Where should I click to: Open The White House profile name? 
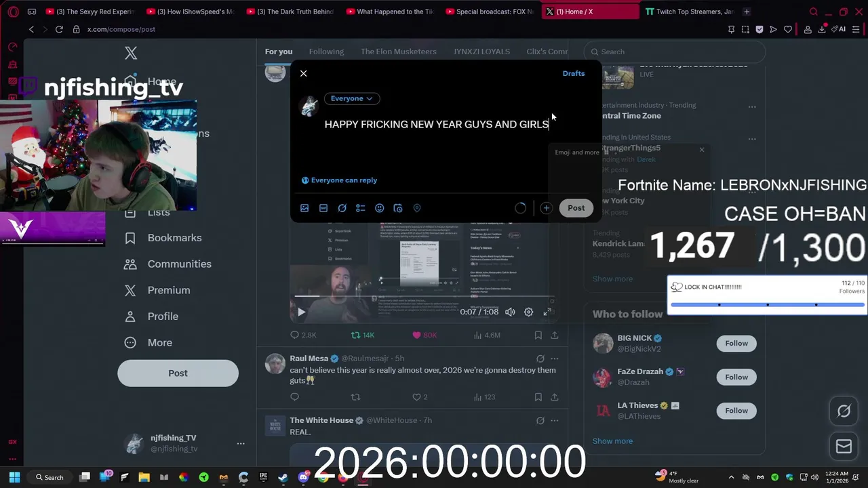tap(321, 420)
